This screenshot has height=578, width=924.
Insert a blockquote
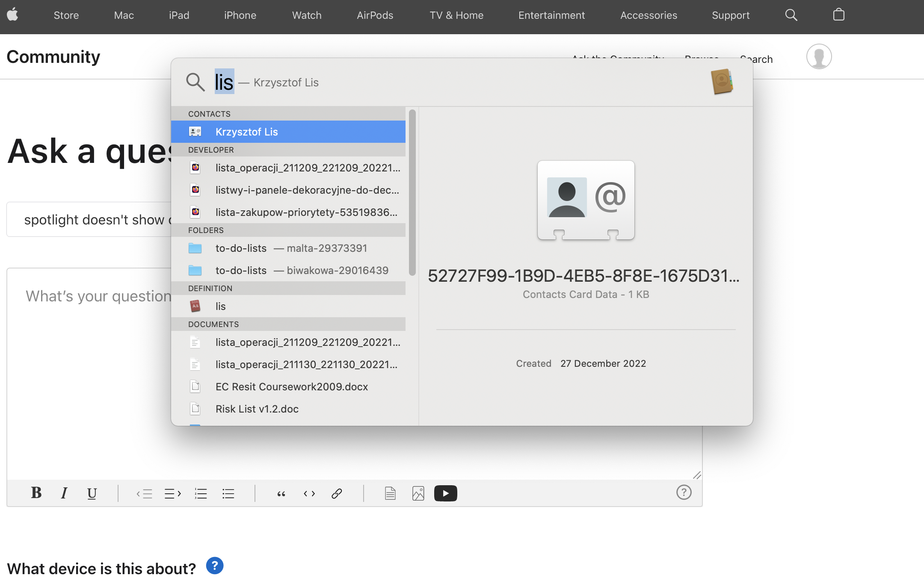(x=281, y=493)
